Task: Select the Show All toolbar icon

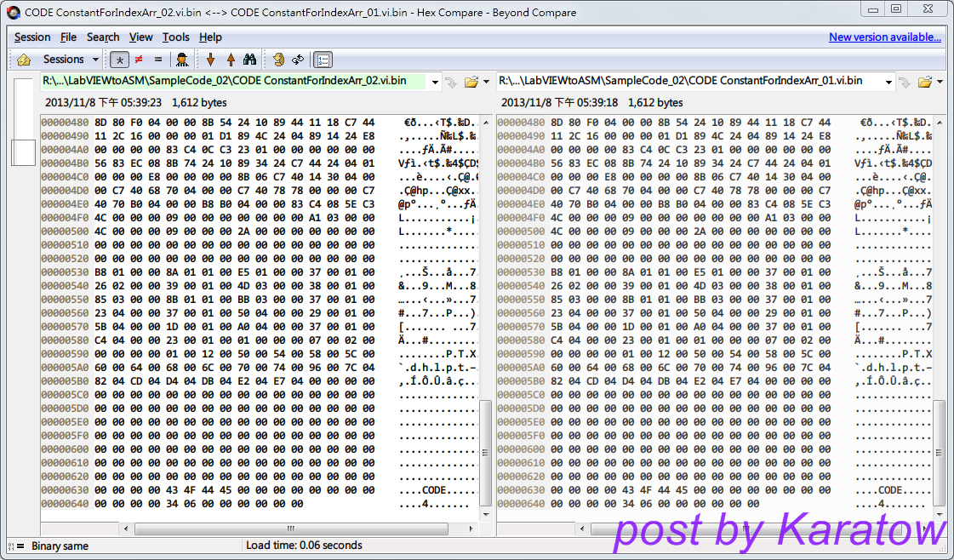Action: pos(120,60)
